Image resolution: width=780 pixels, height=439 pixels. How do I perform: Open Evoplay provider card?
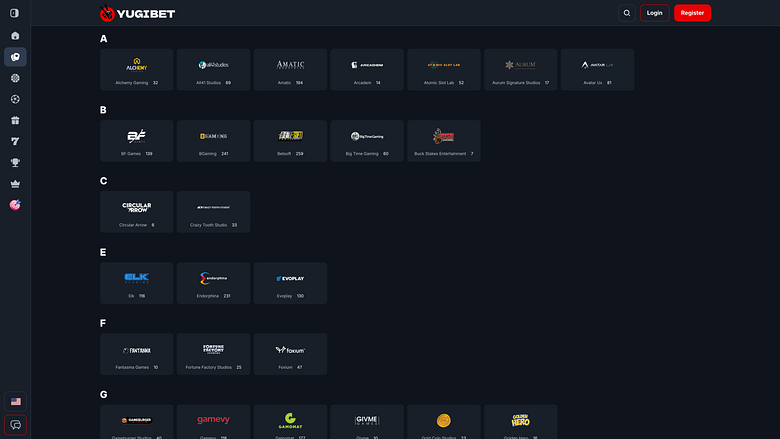(x=291, y=283)
